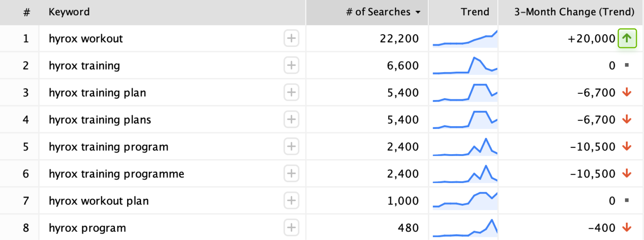Click plus icon beside 'hyrox program'
The height and width of the screenshot is (240, 644).
point(291,228)
